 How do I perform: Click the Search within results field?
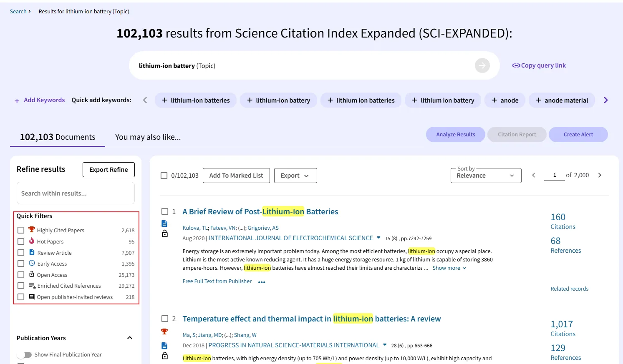pyautogui.click(x=76, y=193)
